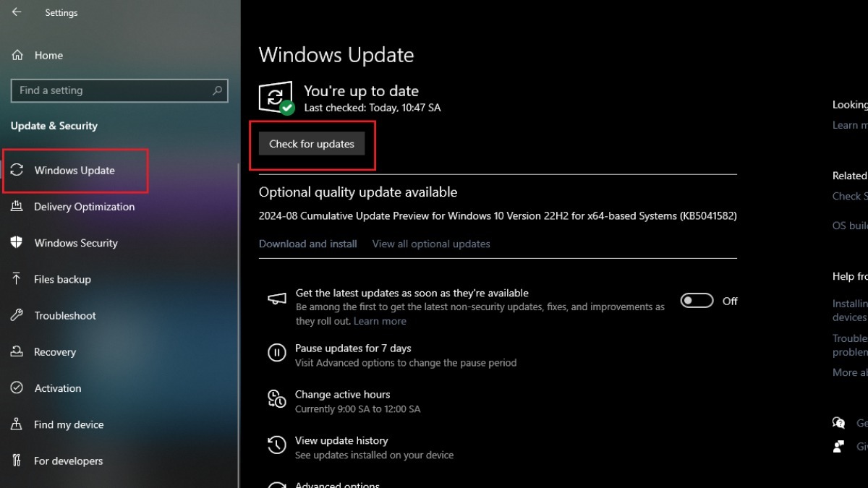Go to Windows Security section
The image size is (868, 488).
click(76, 243)
